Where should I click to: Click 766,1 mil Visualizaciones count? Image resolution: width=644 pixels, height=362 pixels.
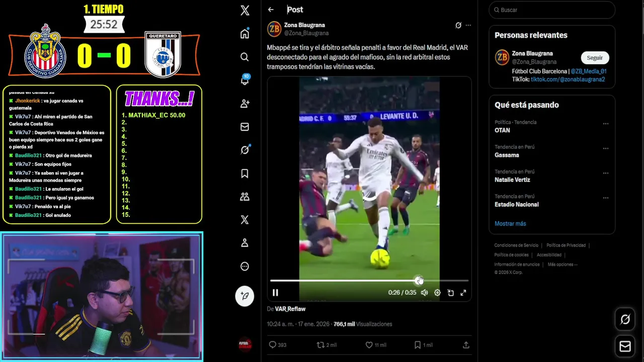click(363, 324)
